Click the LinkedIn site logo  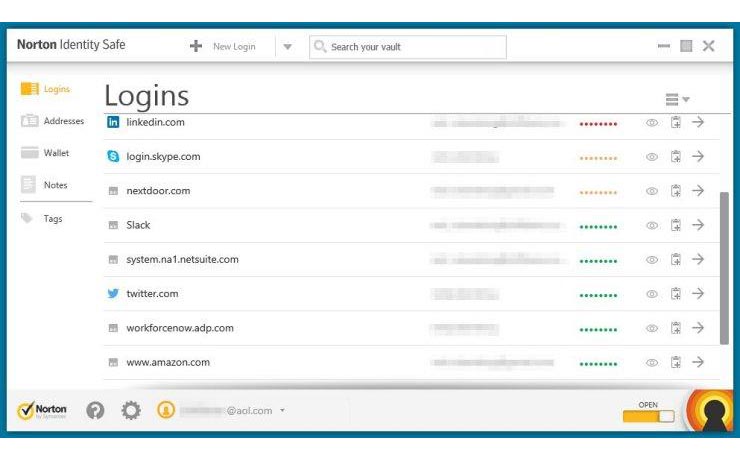click(113, 122)
